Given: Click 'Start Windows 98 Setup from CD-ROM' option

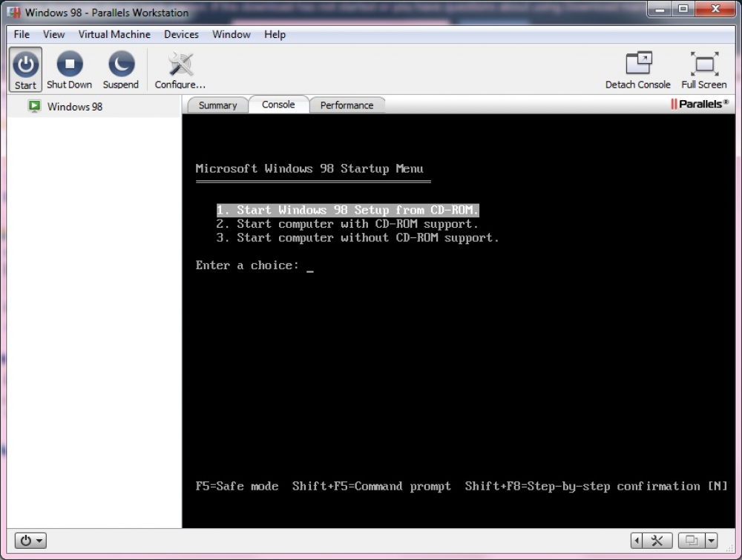Looking at the screenshot, I should (x=348, y=210).
